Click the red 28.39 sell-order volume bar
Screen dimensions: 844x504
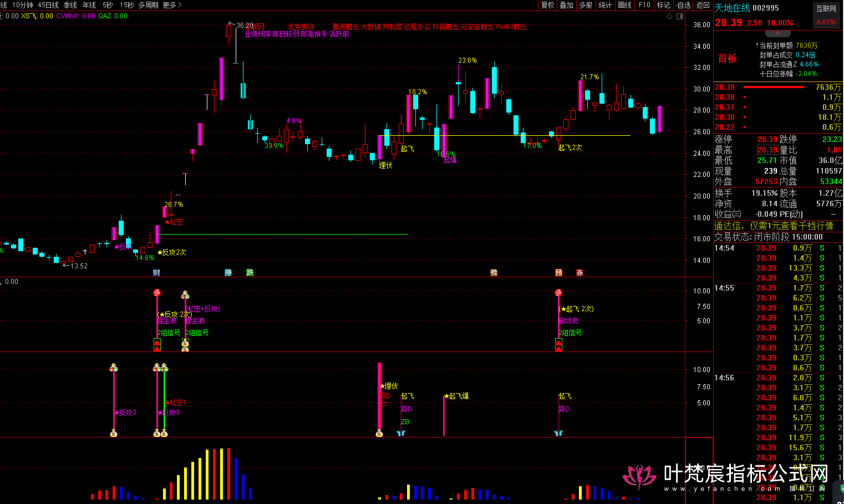(x=773, y=87)
